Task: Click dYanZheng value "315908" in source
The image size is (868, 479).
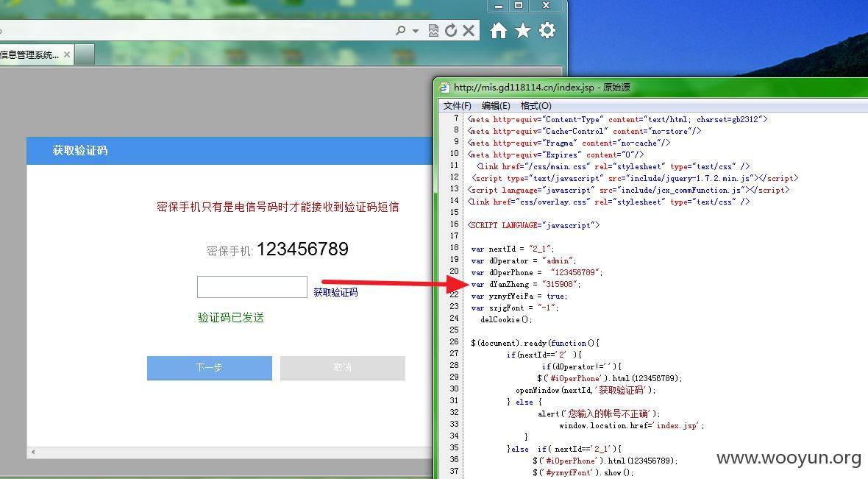Action: 561,284
